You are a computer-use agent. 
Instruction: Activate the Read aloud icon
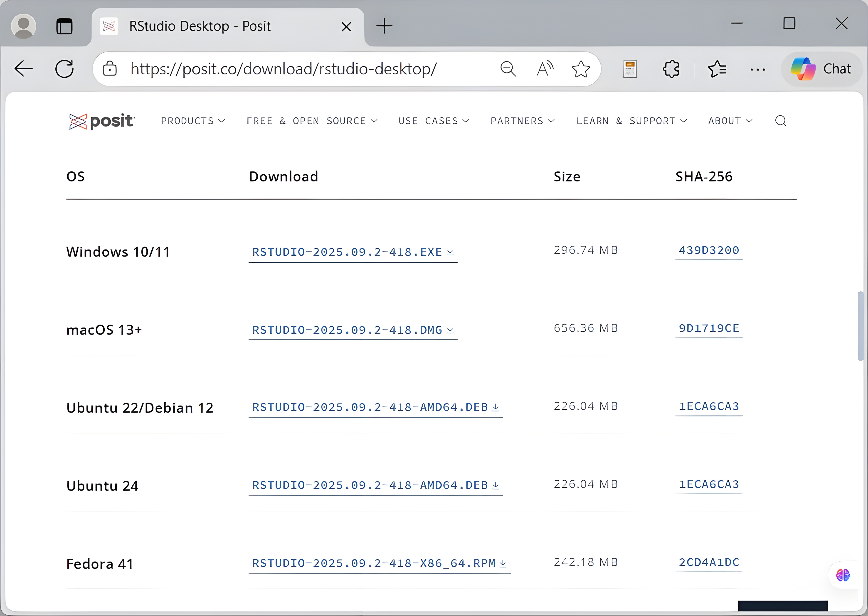point(545,69)
